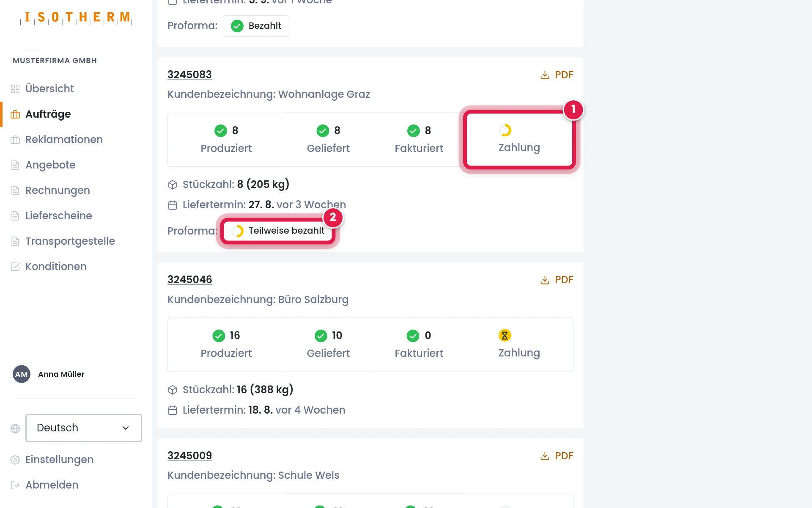This screenshot has height=508, width=812.
Task: Click the download icon beside PDF for order 3245083
Action: [545, 75]
